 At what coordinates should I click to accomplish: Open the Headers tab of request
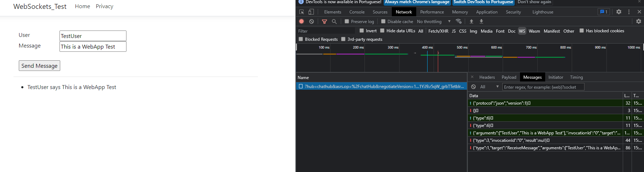(x=487, y=77)
